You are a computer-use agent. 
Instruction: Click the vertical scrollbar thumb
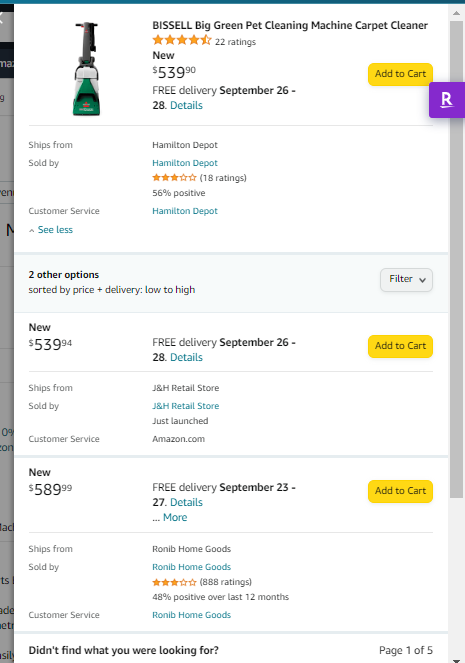click(x=456, y=259)
